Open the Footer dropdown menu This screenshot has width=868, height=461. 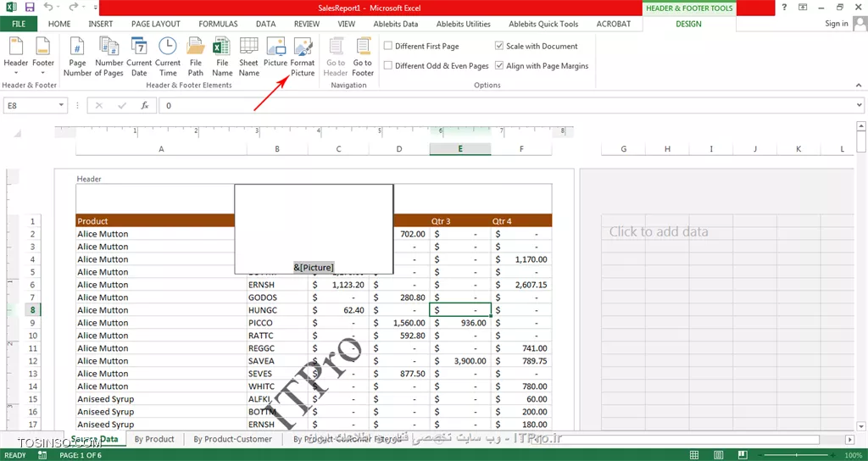pyautogui.click(x=43, y=57)
